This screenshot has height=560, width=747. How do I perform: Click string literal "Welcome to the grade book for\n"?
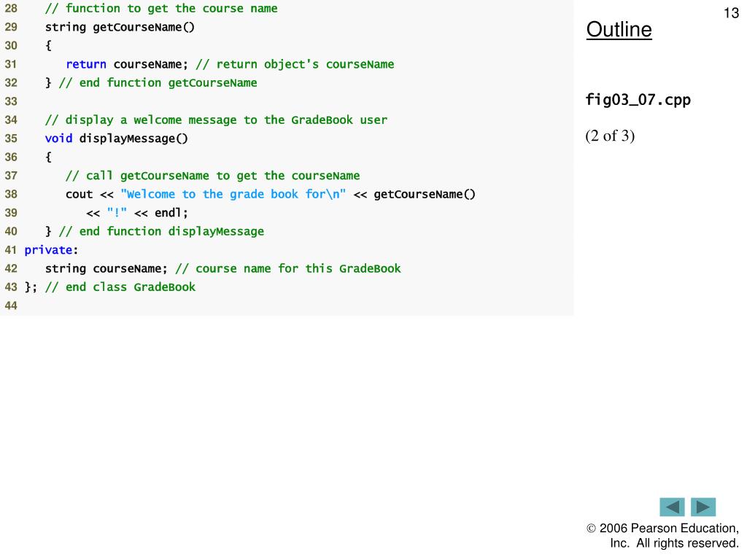point(233,194)
